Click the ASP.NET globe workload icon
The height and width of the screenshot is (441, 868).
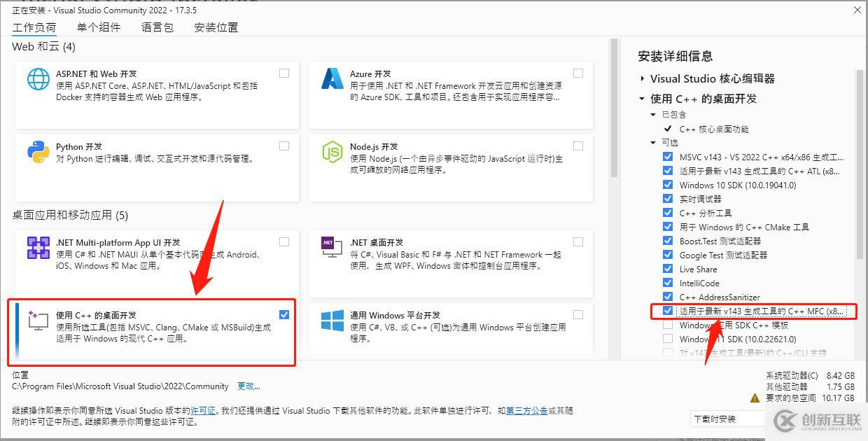pyautogui.click(x=38, y=78)
